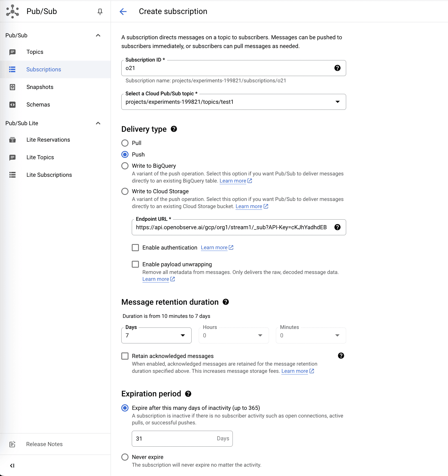Click the Lite Reservations icon
Viewport: 448px width, 476px height.
[x=13, y=139]
